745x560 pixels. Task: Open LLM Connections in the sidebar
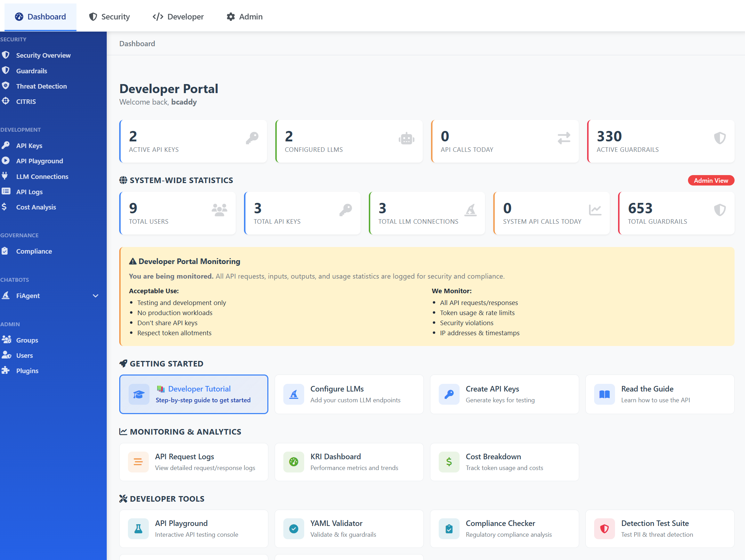[42, 176]
